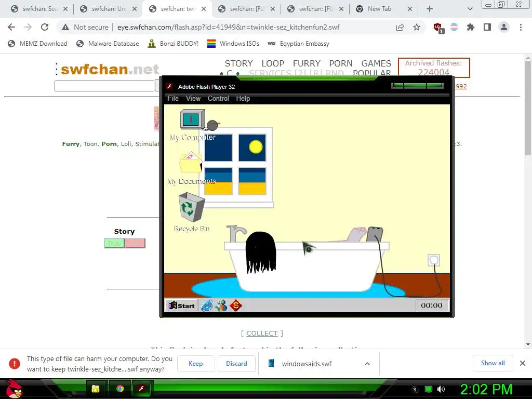Image resolution: width=532 pixels, height=399 pixels.
Task: Open the profile avatar icon
Action: click(x=504, y=27)
